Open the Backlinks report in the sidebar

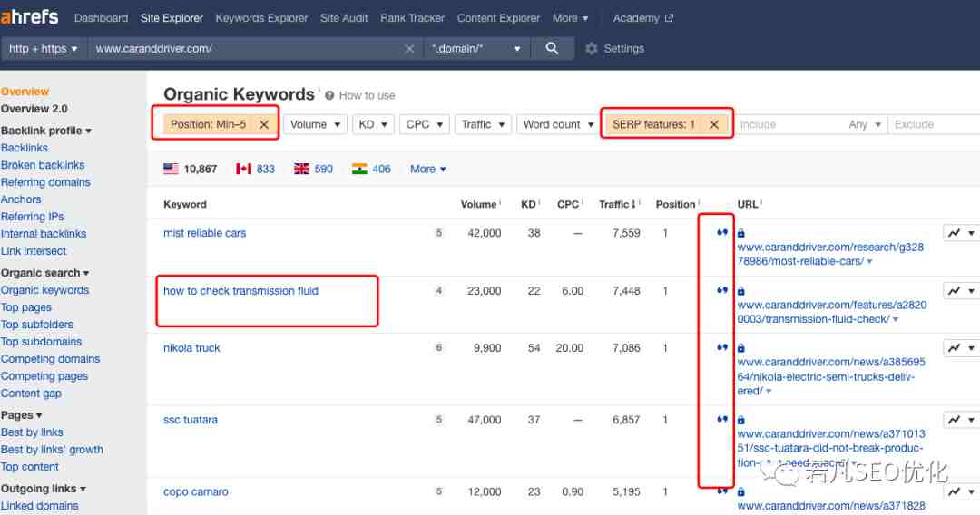click(x=24, y=148)
